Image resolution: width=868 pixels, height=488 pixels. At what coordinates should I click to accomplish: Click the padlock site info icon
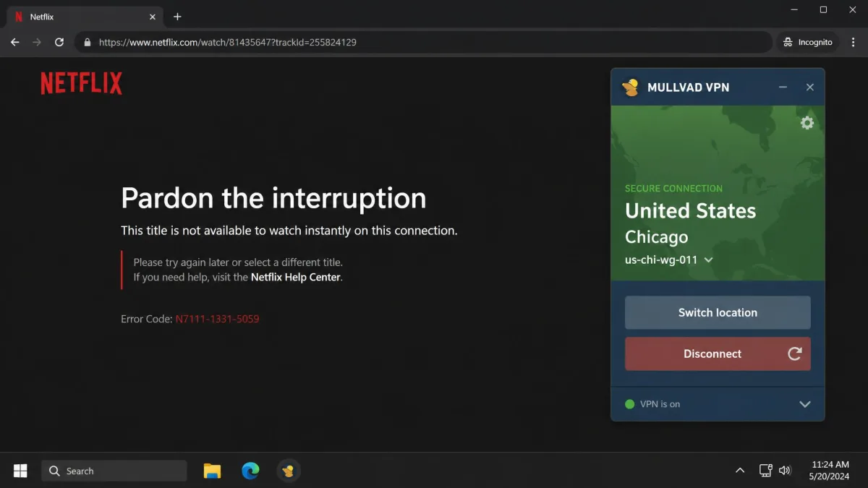88,42
